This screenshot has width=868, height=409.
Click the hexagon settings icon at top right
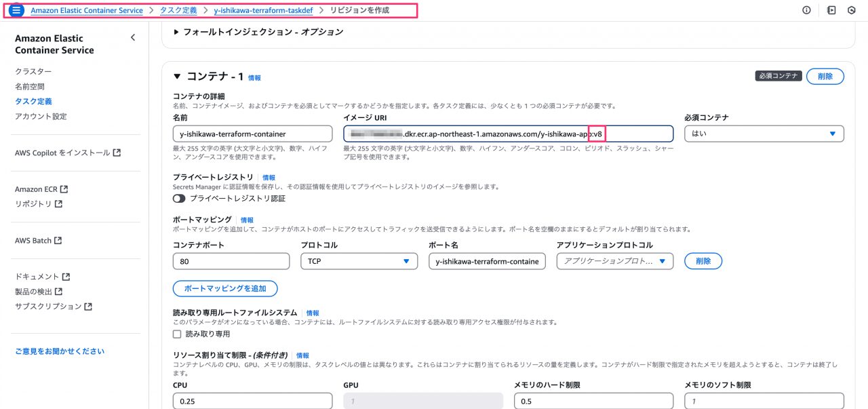point(851,10)
